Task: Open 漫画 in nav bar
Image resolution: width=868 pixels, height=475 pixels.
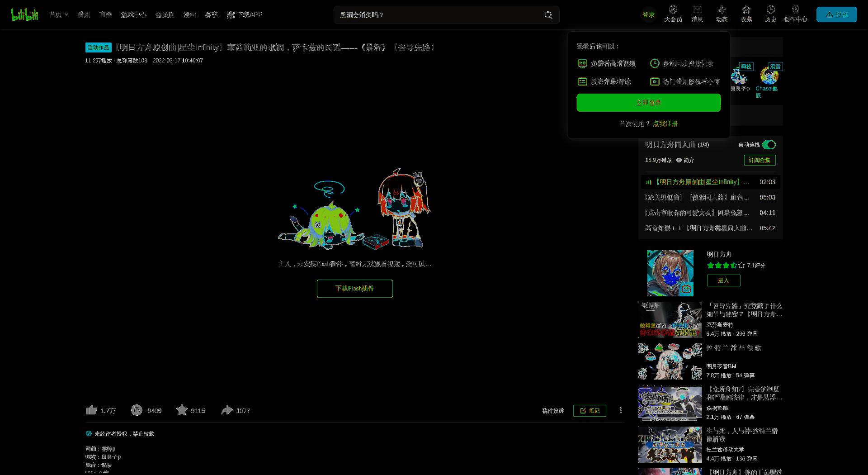Action: pos(189,14)
